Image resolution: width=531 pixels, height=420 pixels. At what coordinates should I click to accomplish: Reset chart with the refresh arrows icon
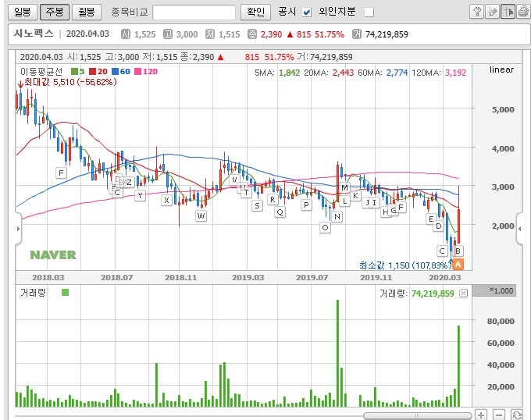[517, 415]
